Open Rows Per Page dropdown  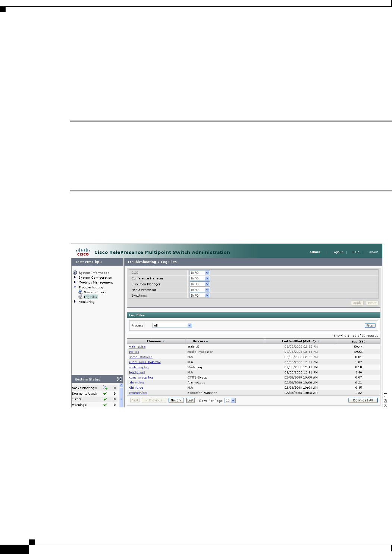click(x=230, y=400)
